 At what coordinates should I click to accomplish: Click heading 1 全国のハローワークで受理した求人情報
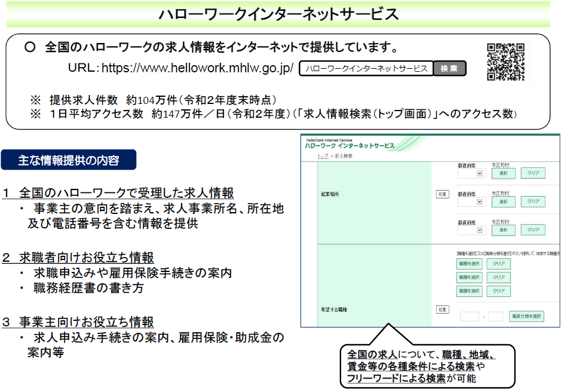click(x=118, y=193)
